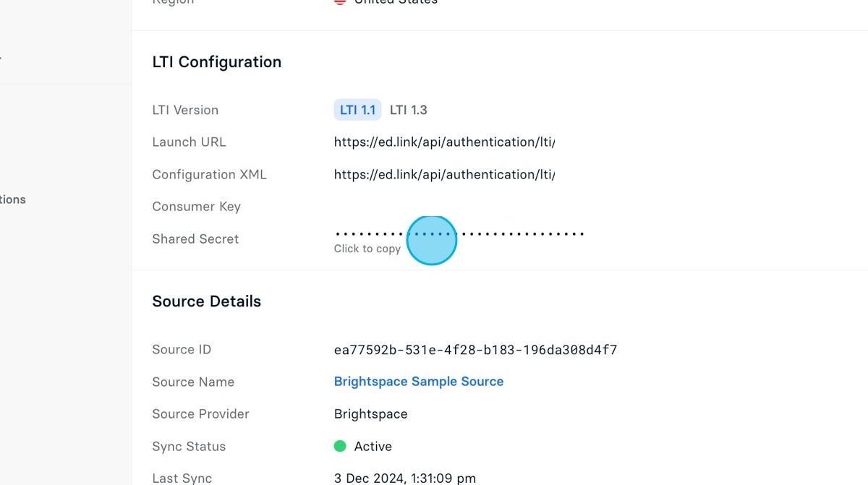This screenshot has width=868, height=485.
Task: Select the LTI 1.1 version badge
Action: click(357, 109)
